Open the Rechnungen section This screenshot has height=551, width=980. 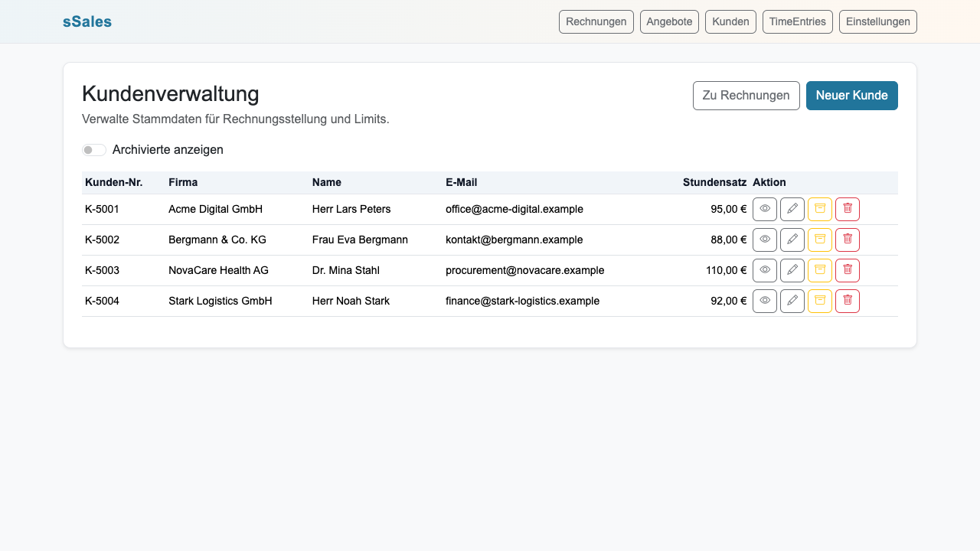tap(596, 21)
